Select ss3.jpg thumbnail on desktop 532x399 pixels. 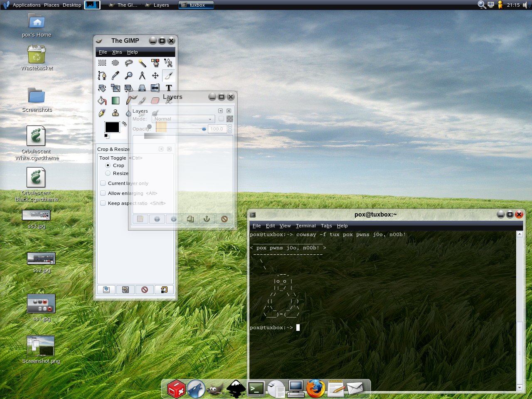click(36, 215)
